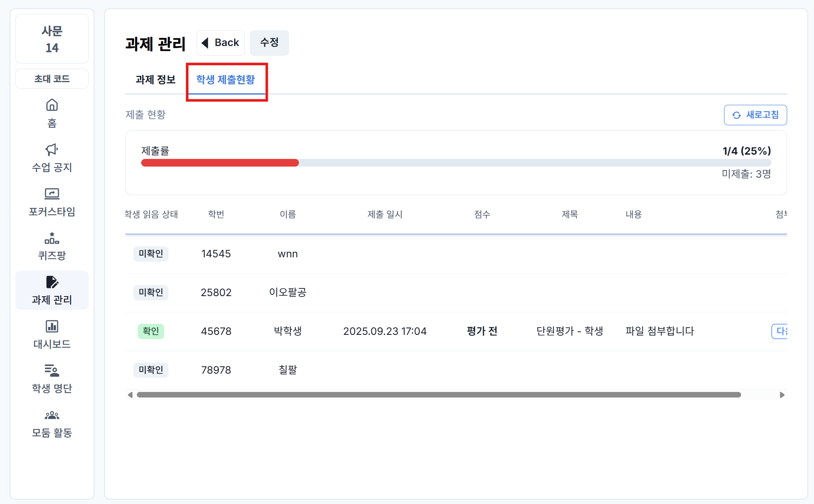The image size is (814, 504).
Task: Click the horizontal scrollbar left arrow
Action: point(130,395)
